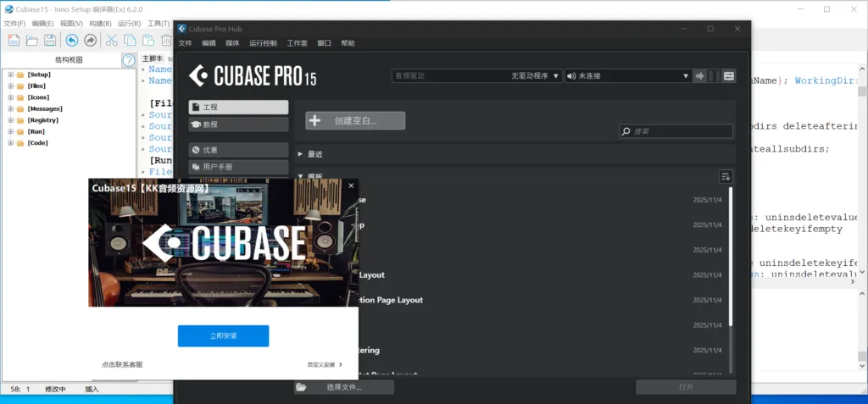Expand the [Files] tree node

[x=10, y=86]
